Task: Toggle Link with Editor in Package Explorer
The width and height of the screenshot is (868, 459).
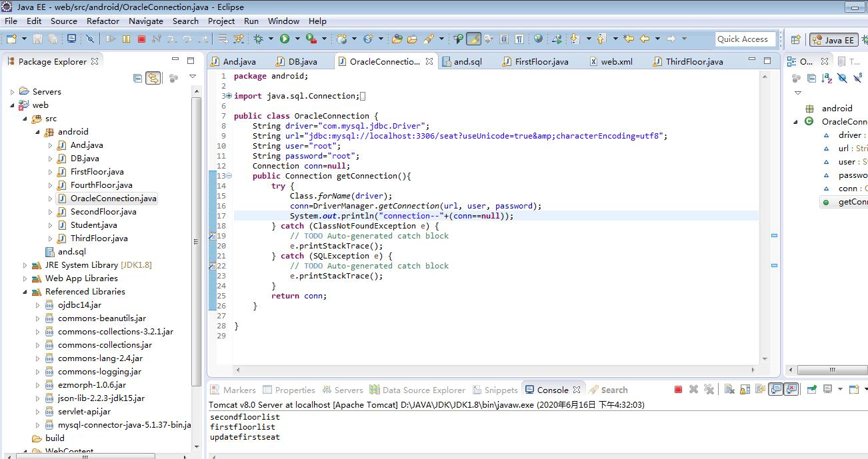Action: coord(153,78)
